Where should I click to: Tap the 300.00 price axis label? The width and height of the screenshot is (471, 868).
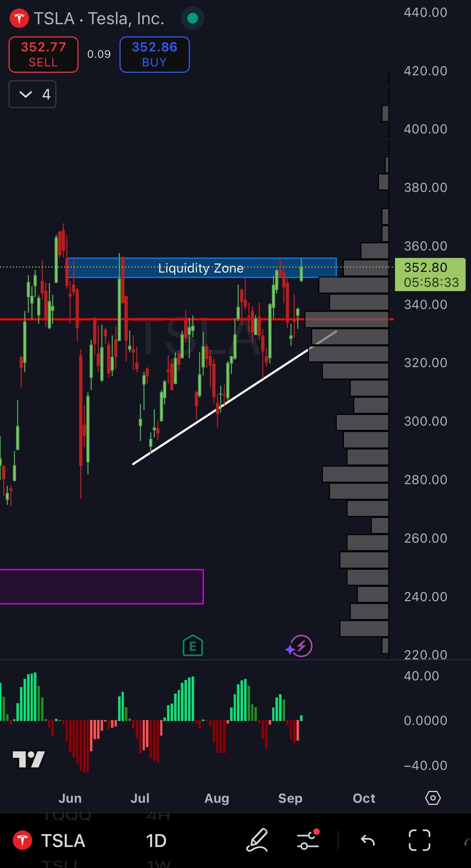pos(426,421)
